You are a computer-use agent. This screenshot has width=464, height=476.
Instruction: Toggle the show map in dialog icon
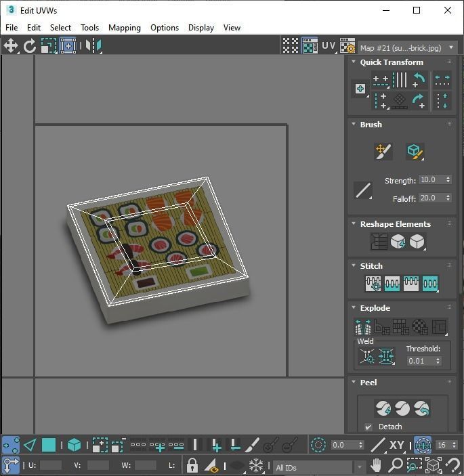click(x=310, y=45)
